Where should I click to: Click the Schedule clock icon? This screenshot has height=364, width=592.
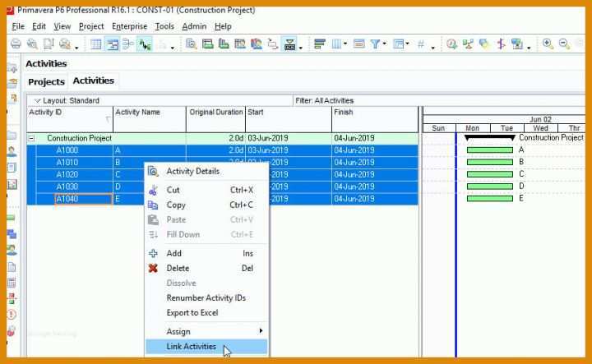[451, 44]
